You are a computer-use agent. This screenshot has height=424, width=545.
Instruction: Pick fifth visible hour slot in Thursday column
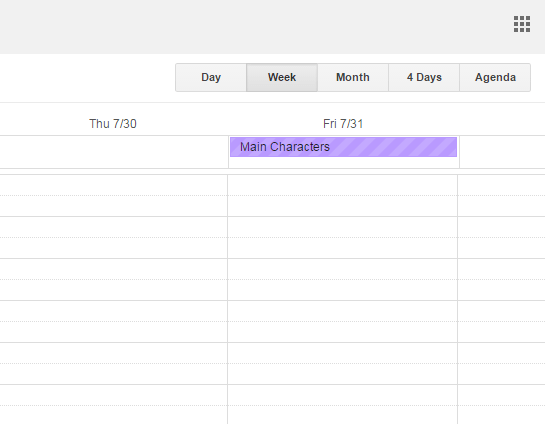tap(114, 364)
